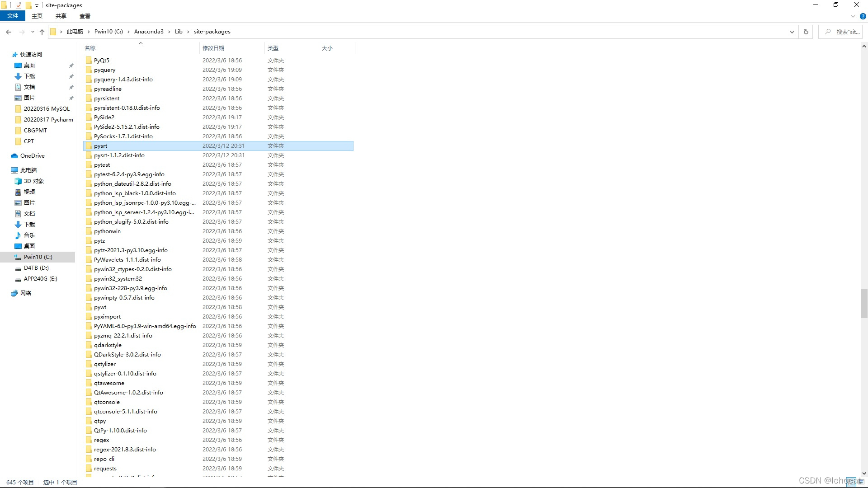Image resolution: width=868 pixels, height=488 pixels.
Task: Switch to the 主页 ribbon tab
Action: [37, 16]
